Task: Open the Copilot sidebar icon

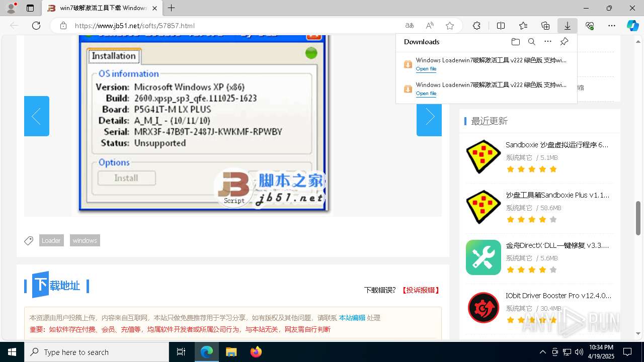Action: click(633, 26)
